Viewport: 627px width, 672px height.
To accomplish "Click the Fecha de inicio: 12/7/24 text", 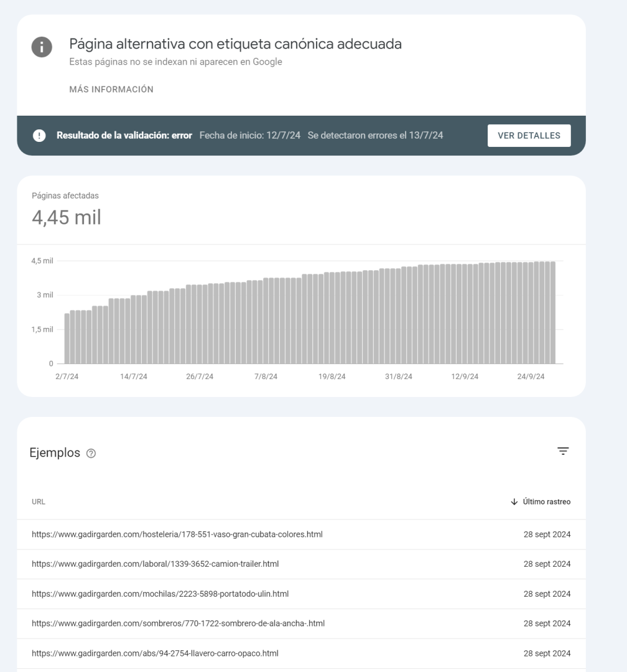I will (x=250, y=136).
